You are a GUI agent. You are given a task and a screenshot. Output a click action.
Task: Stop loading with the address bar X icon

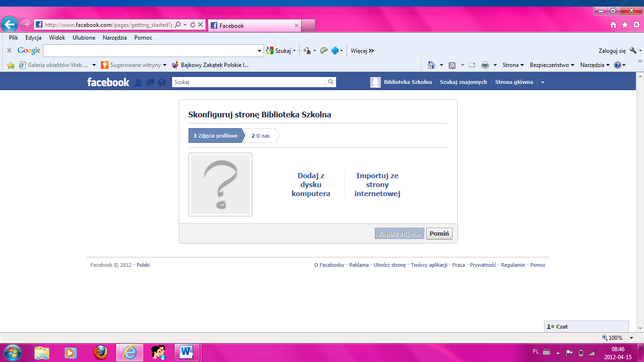tap(200, 25)
